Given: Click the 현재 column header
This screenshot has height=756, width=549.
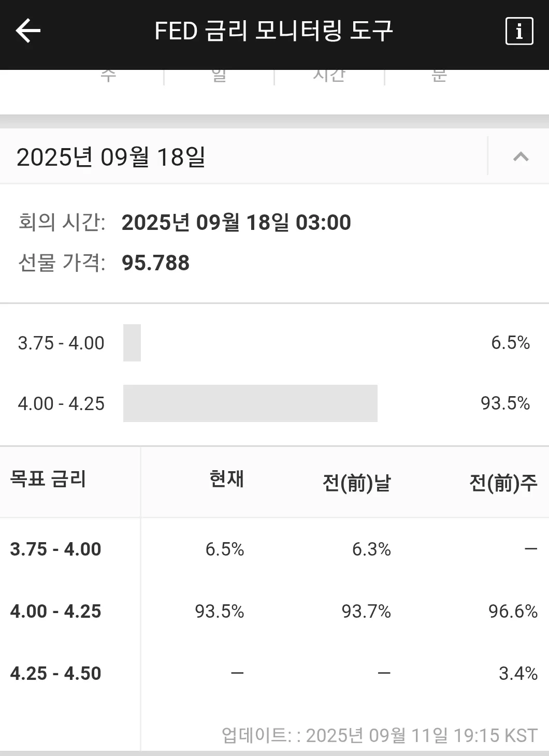Looking at the screenshot, I should [226, 479].
